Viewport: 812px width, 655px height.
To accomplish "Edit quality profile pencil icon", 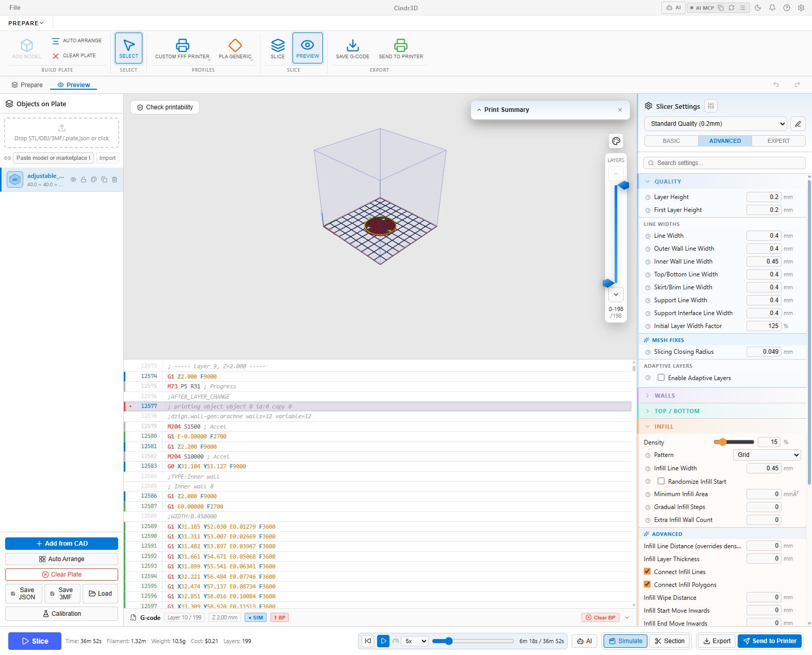I will point(798,124).
